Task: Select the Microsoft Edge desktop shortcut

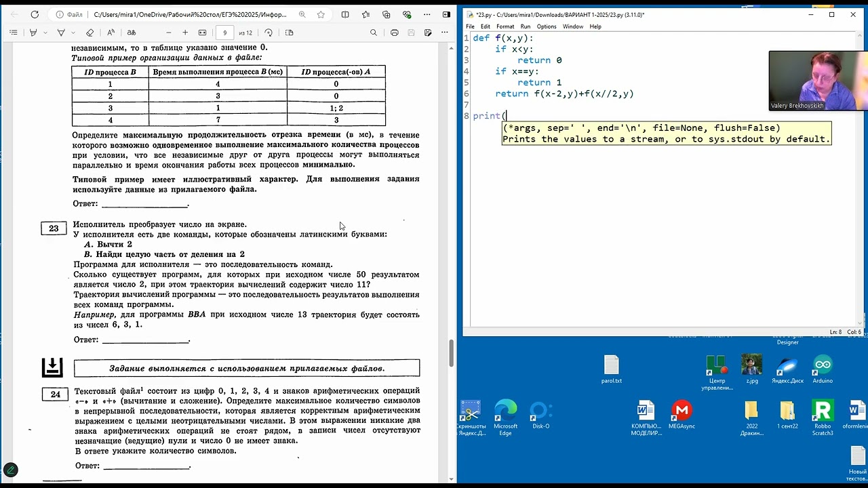Action: [x=505, y=418]
